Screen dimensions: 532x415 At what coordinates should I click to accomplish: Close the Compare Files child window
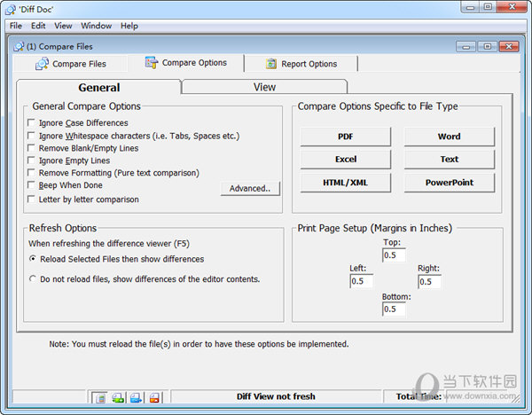509,46
